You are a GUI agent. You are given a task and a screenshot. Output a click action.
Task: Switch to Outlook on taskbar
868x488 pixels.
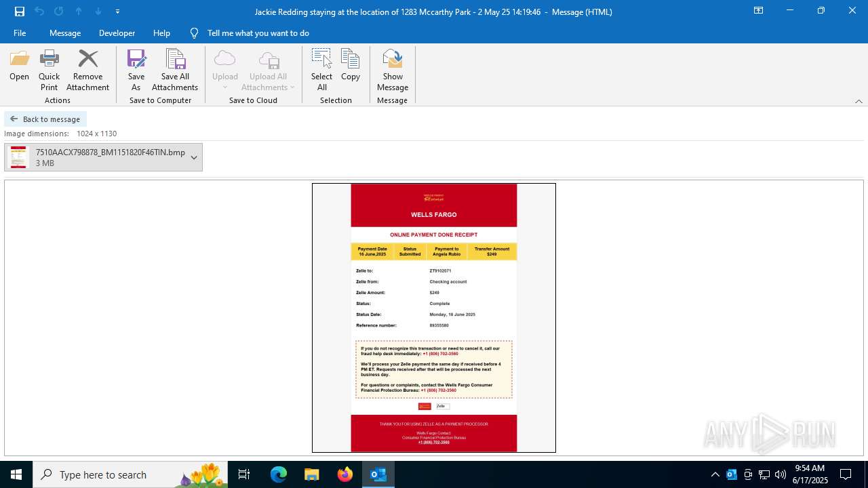click(378, 474)
